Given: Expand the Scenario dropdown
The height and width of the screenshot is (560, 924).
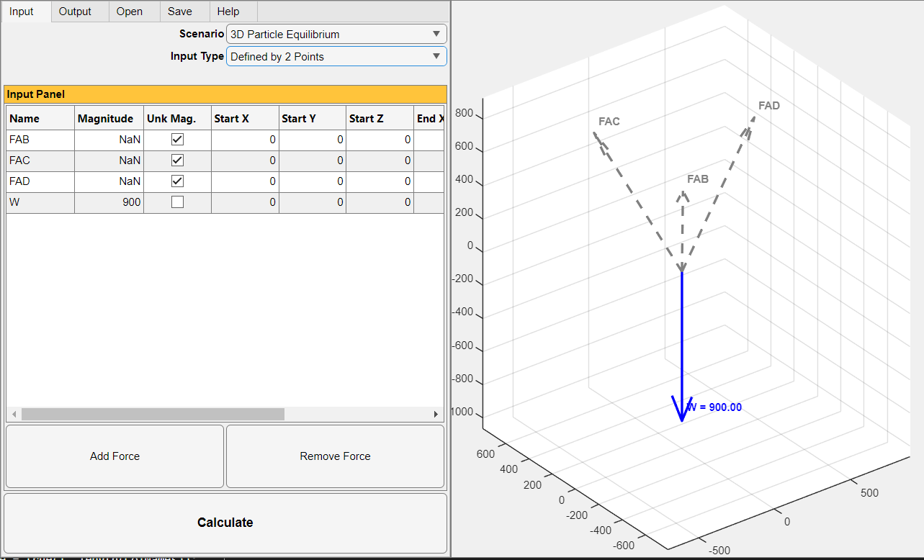Looking at the screenshot, I should [x=336, y=34].
